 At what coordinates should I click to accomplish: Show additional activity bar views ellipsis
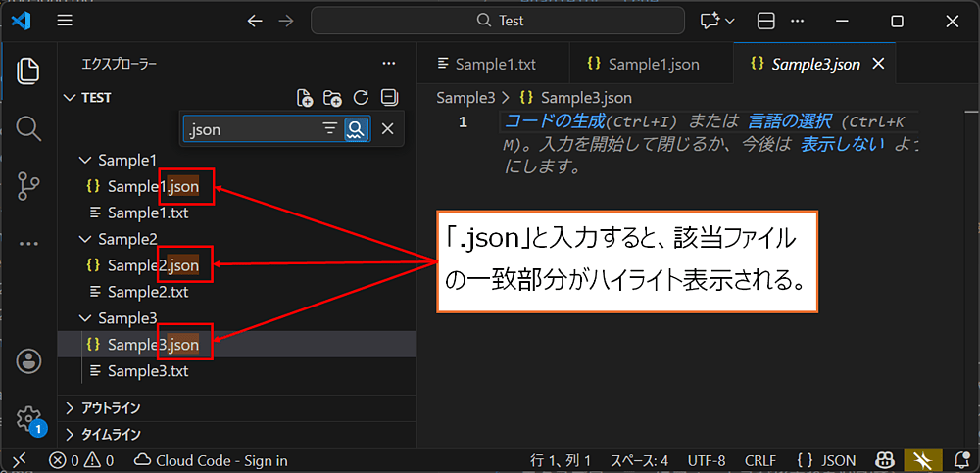pyautogui.click(x=28, y=244)
